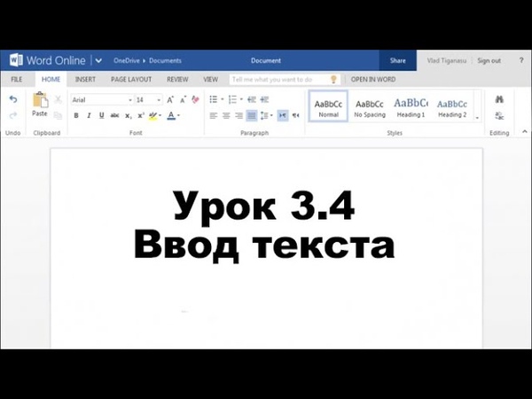This screenshot has width=532, height=399.
Task: Click the Cut scissors icon
Action: point(59,99)
